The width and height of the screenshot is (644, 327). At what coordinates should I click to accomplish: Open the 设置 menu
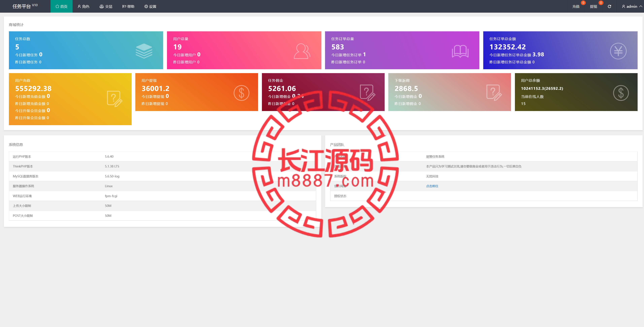point(150,6)
